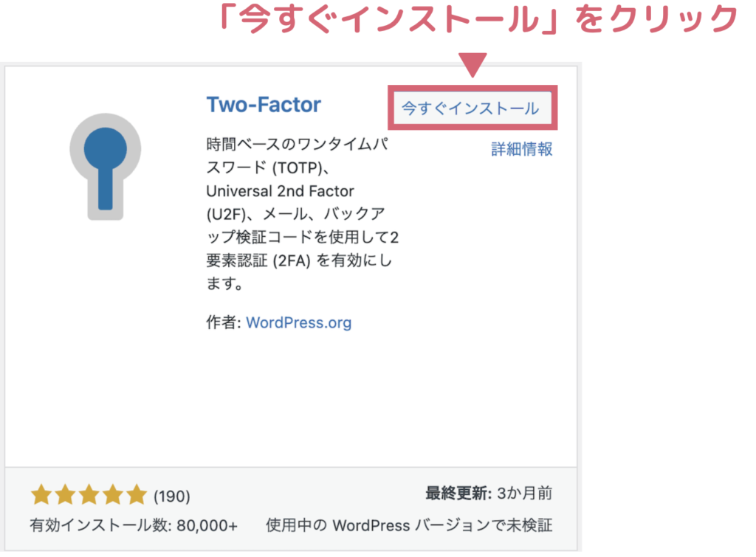Open the 詳細情報 link
The image size is (756, 557).
522,149
